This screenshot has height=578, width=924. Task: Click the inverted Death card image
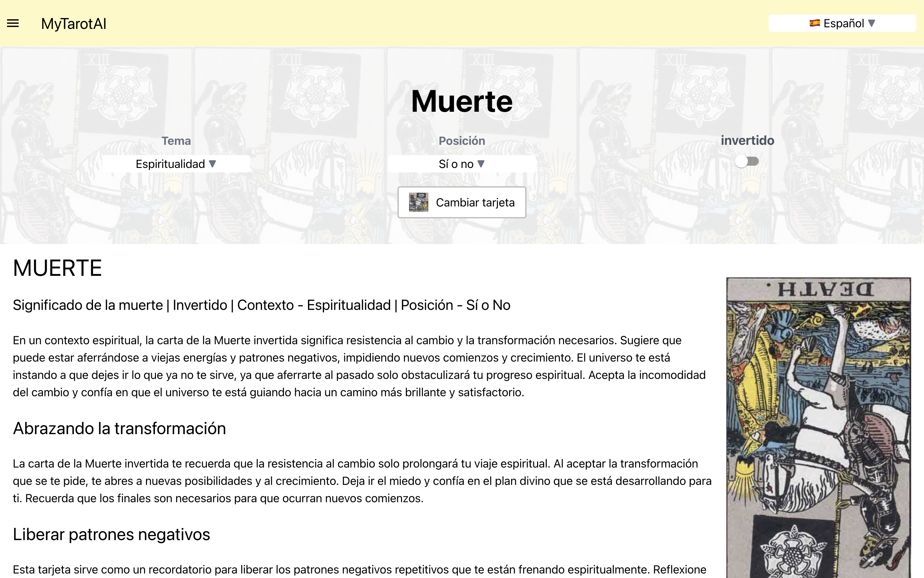click(819, 427)
